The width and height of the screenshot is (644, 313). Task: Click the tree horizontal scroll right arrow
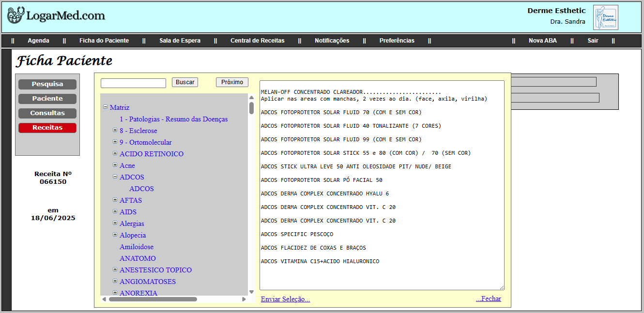244,299
